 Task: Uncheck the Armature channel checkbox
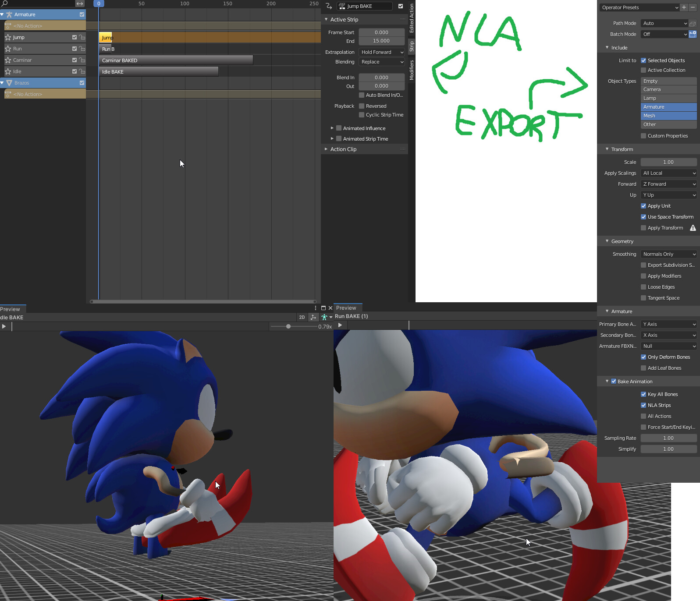pyautogui.click(x=82, y=14)
